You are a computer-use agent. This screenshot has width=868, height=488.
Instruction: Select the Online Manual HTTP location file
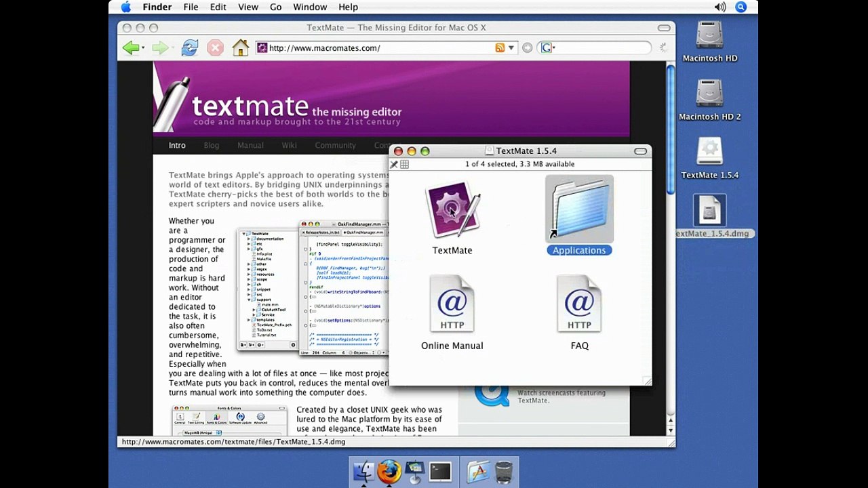point(452,304)
